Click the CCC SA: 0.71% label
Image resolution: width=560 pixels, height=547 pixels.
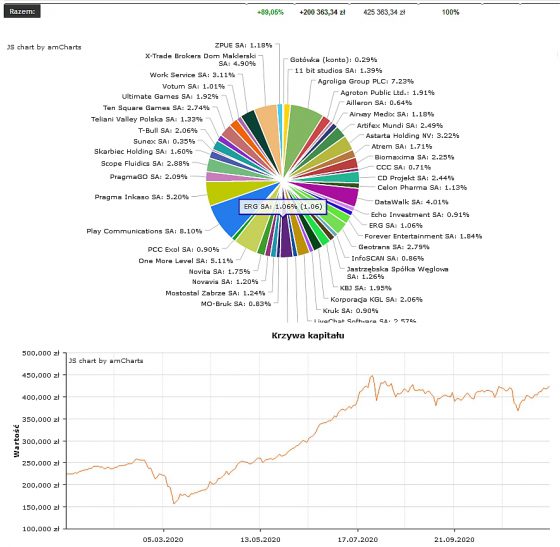403,167
